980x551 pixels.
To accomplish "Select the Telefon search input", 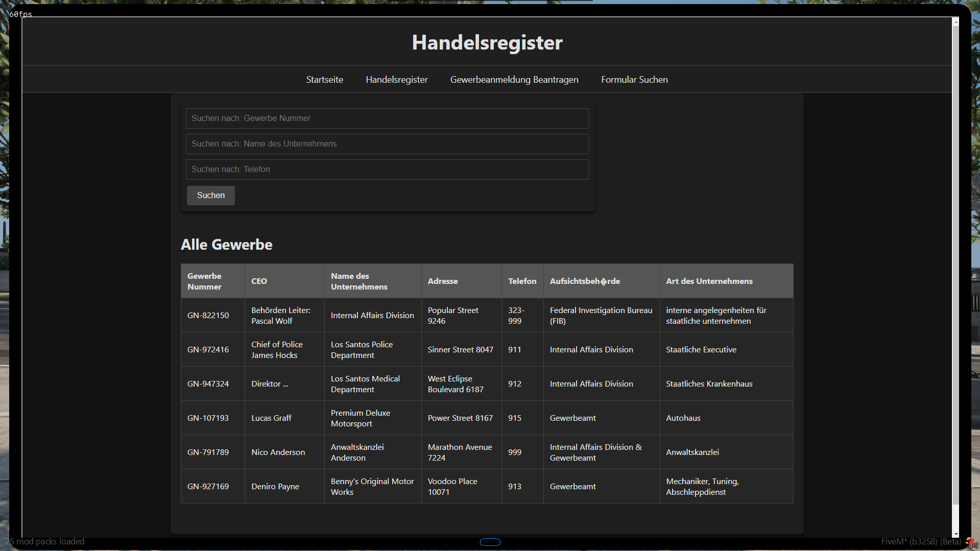I will (387, 170).
